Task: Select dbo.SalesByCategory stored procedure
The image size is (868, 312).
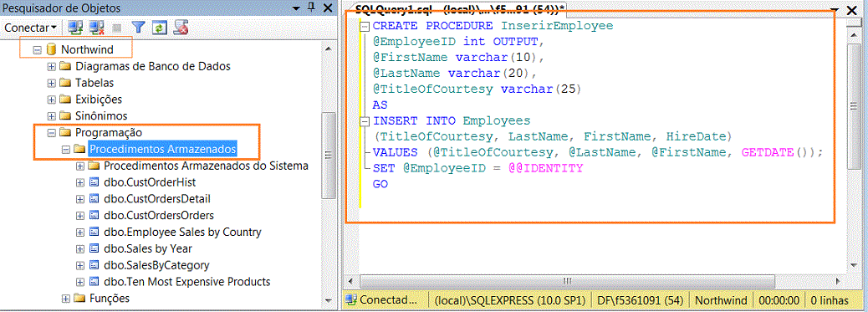Action: pyautogui.click(x=156, y=265)
